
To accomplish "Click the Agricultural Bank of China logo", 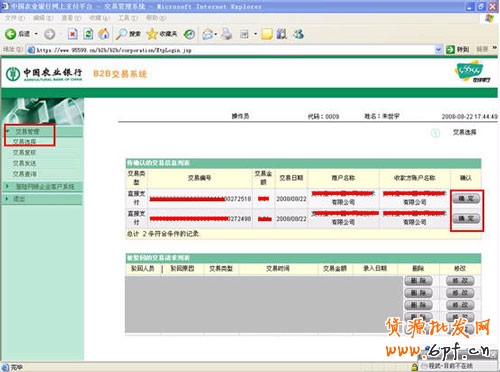I will click(44, 74).
